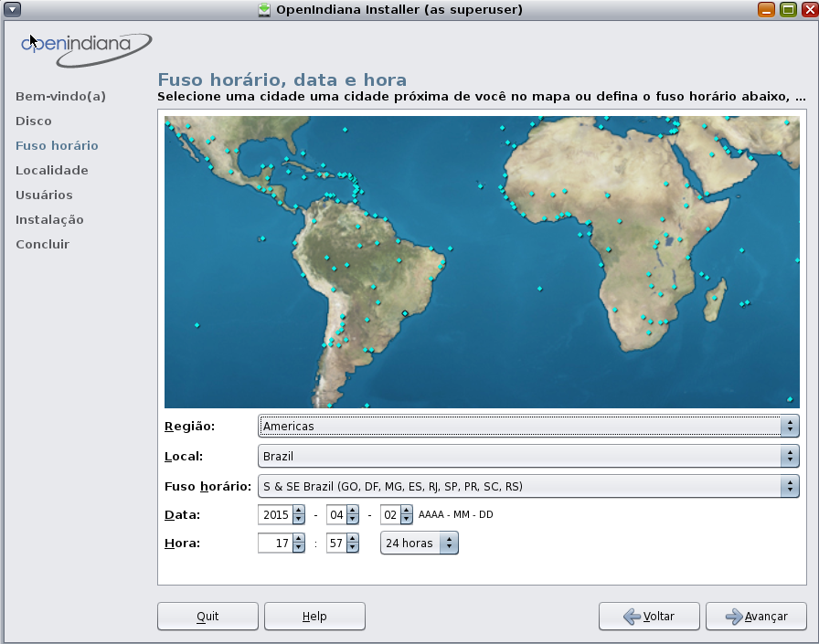
Task: Select Concluir step in sidebar
Action: [42, 244]
